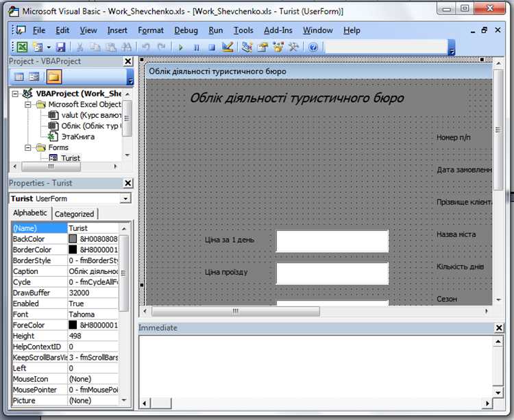
Task: Run the macro with the play icon
Action: (x=180, y=48)
